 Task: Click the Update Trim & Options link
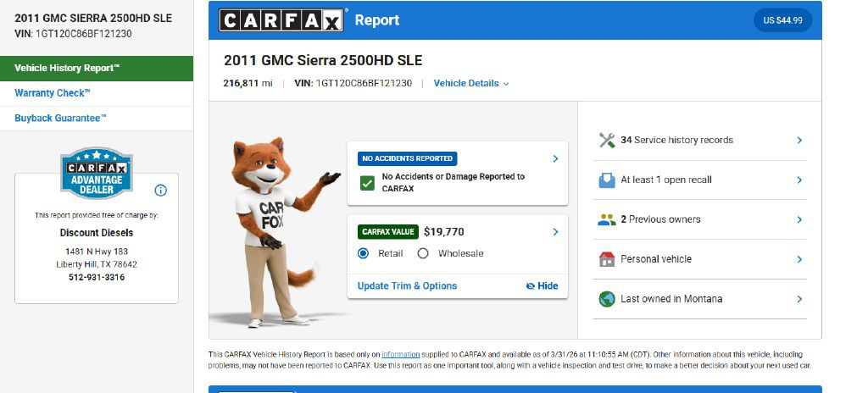click(x=407, y=286)
